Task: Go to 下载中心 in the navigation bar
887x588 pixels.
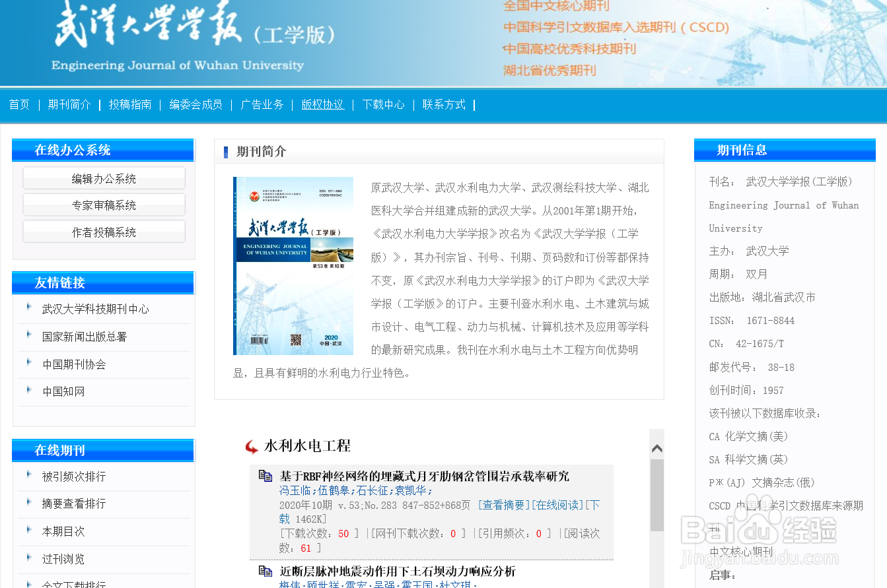Action: click(384, 104)
